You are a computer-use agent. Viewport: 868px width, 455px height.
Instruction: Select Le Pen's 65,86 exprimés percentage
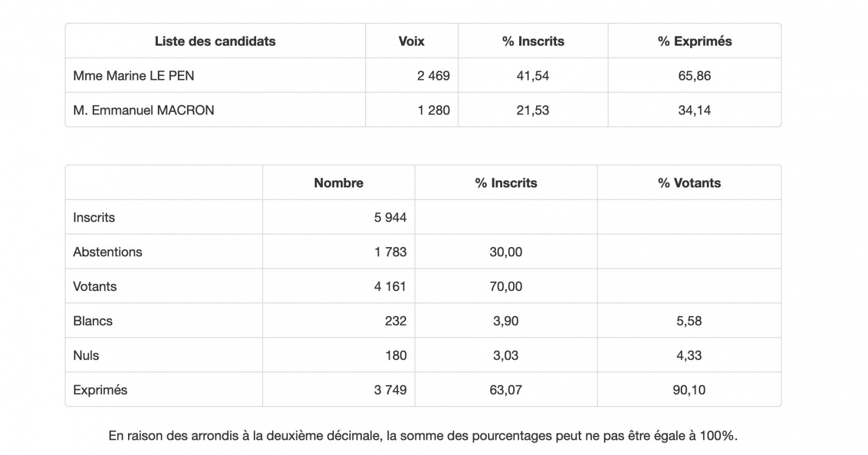point(694,75)
